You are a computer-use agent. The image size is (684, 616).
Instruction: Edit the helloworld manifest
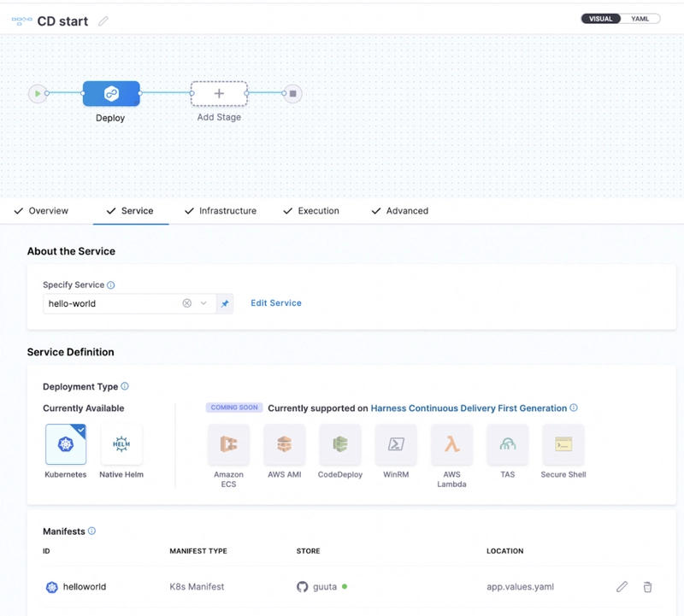coord(622,587)
